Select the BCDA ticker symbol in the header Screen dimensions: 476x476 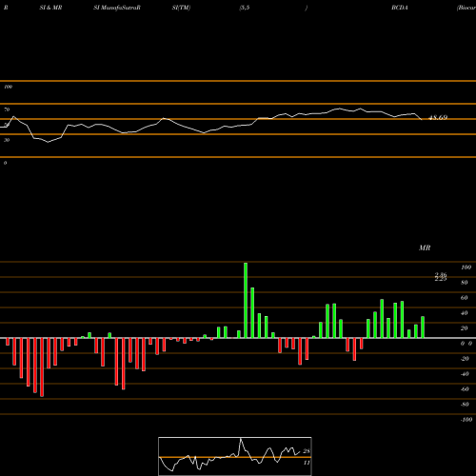click(400, 8)
